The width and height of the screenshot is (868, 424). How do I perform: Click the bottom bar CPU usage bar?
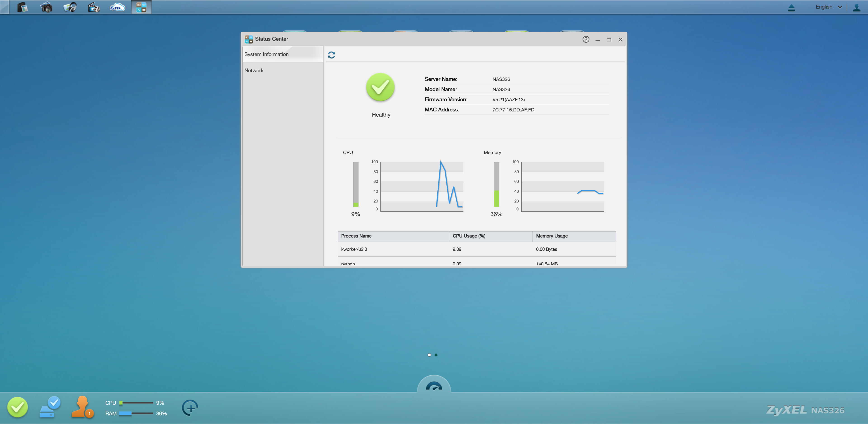(136, 403)
